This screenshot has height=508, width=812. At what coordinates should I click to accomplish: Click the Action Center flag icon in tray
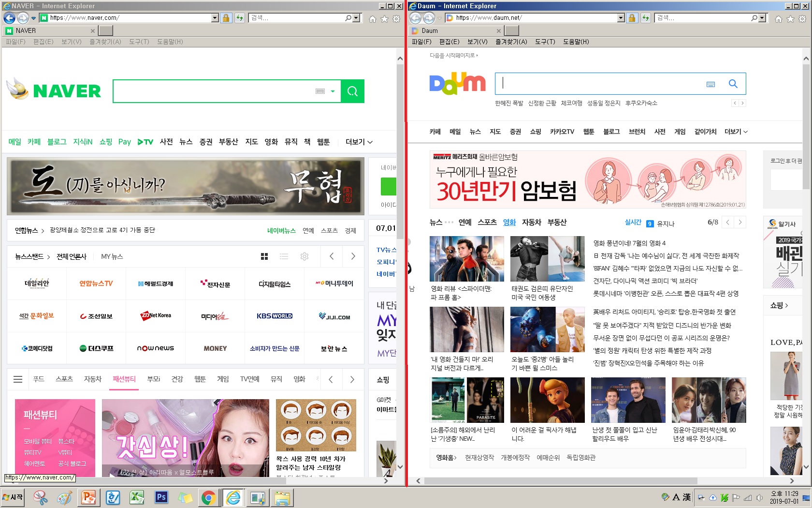tap(736, 497)
